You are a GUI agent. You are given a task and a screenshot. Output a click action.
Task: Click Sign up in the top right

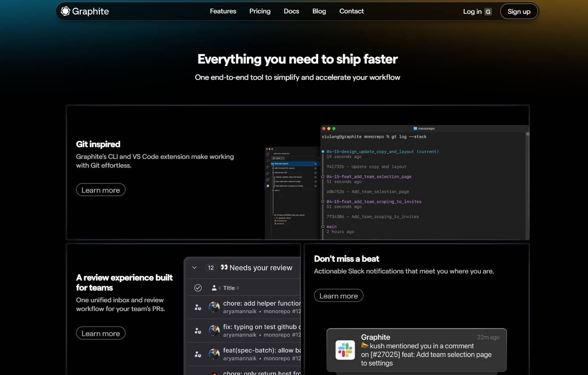[519, 11]
